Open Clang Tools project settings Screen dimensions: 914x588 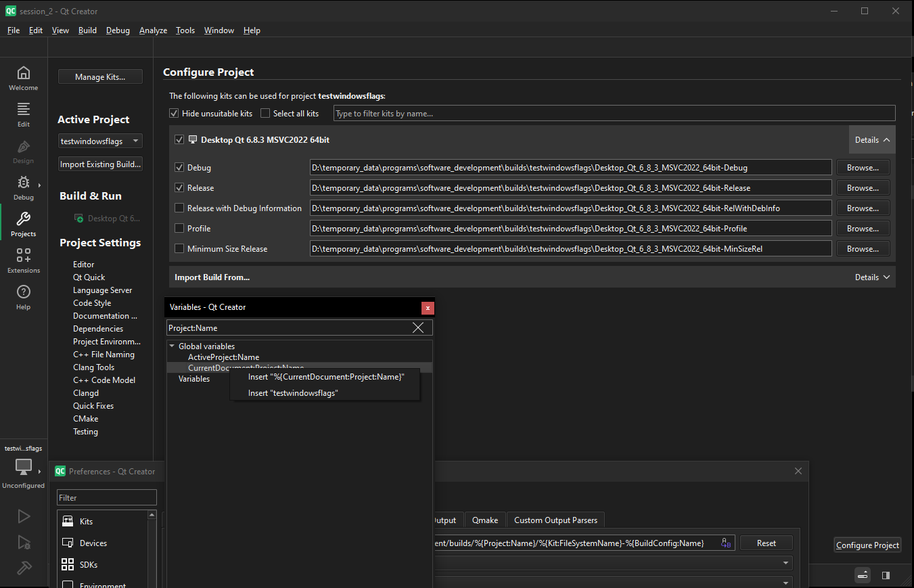point(94,367)
